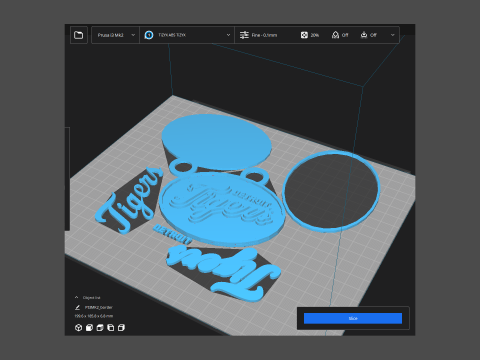Click the 20% infill value

[315, 35]
